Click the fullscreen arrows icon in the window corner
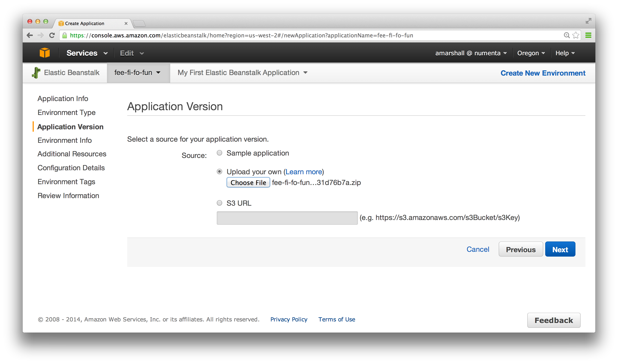Screen dimensions: 618x364 pos(588,21)
